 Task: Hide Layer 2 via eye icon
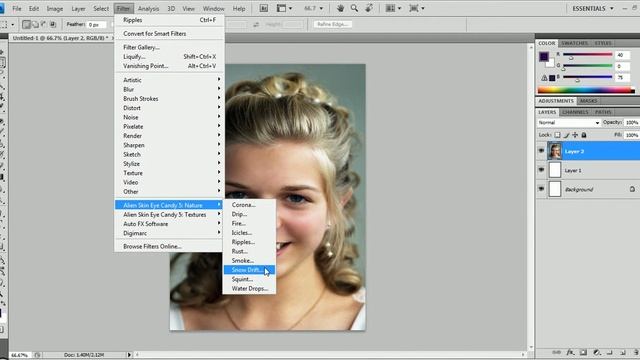coord(541,151)
